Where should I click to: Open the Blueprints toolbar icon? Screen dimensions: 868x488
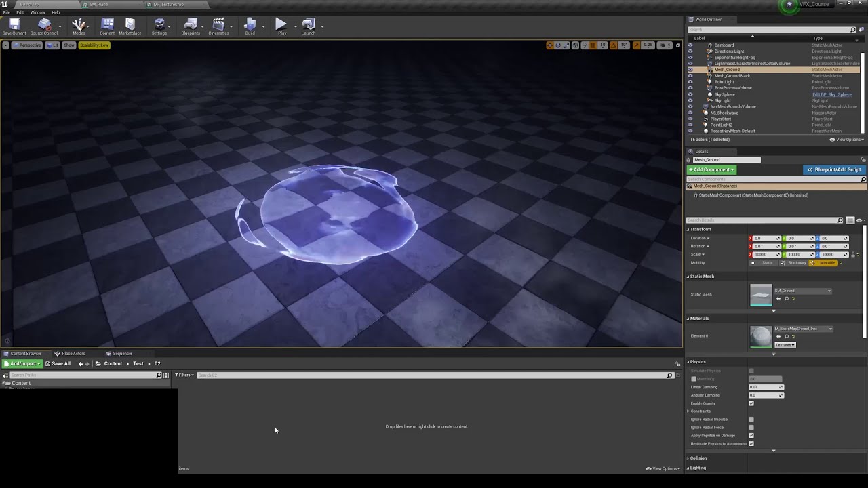click(x=191, y=26)
